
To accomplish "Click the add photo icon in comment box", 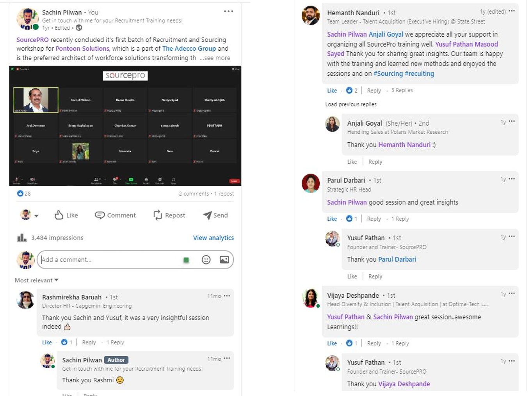I will click(x=224, y=260).
